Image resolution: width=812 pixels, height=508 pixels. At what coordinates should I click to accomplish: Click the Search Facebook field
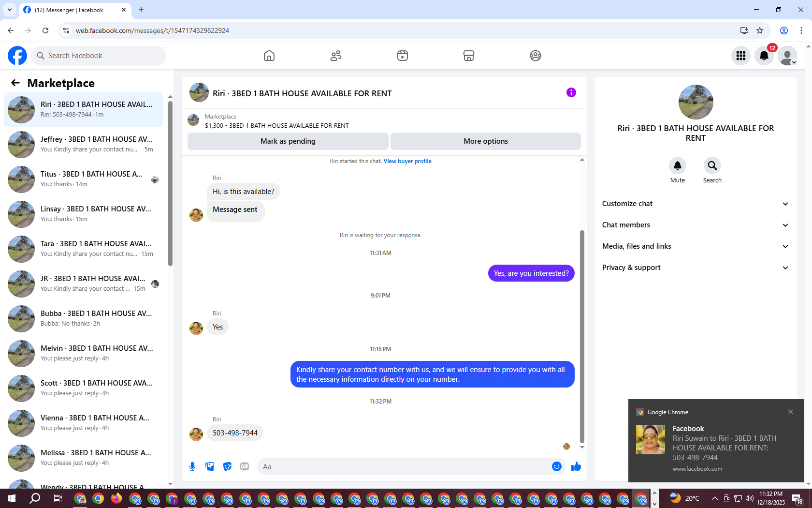(x=99, y=56)
